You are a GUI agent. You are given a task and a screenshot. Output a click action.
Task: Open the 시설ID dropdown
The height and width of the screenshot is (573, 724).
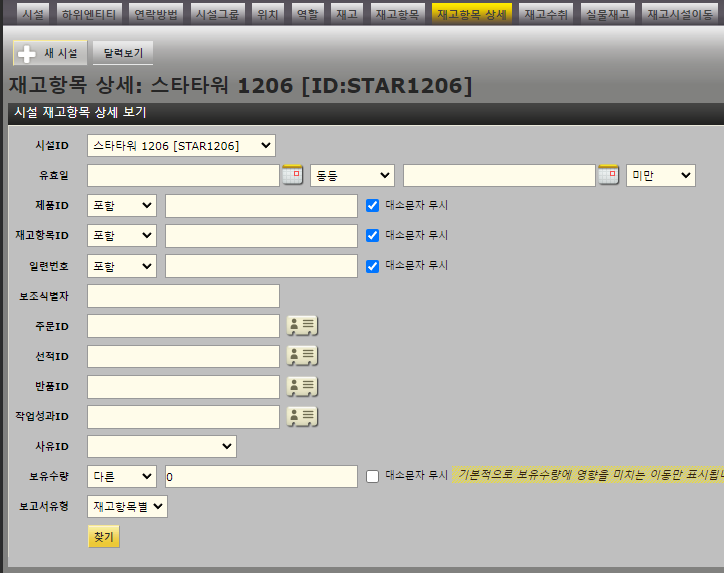click(x=181, y=146)
